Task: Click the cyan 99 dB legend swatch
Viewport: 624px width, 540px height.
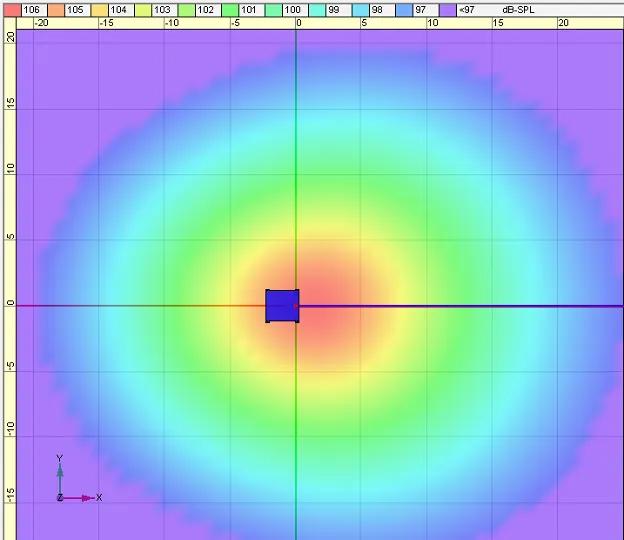Action: click(317, 9)
